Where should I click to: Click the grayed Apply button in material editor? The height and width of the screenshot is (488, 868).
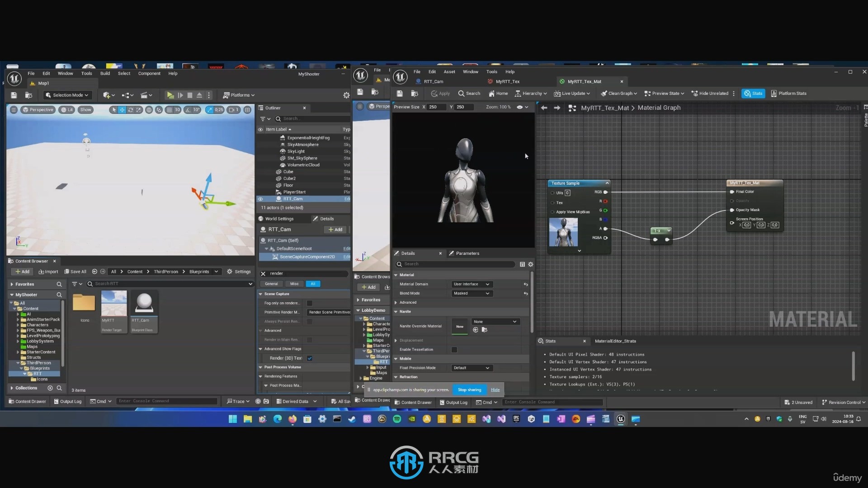(440, 94)
